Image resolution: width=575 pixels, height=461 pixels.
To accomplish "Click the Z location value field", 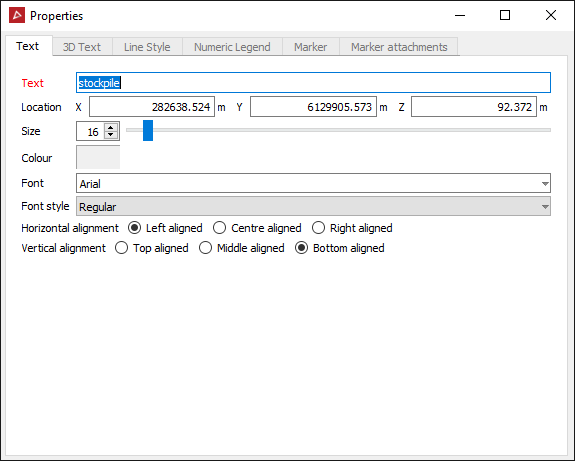I will pos(474,107).
